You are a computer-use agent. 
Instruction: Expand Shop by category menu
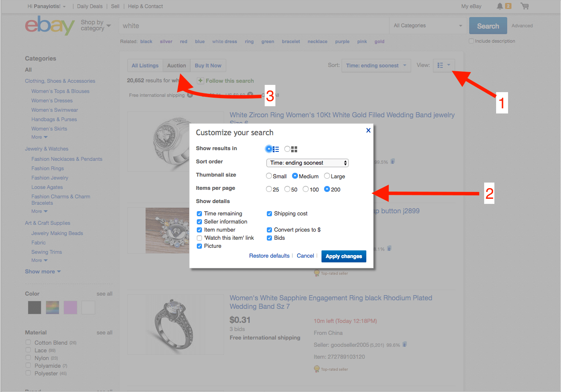(x=96, y=25)
